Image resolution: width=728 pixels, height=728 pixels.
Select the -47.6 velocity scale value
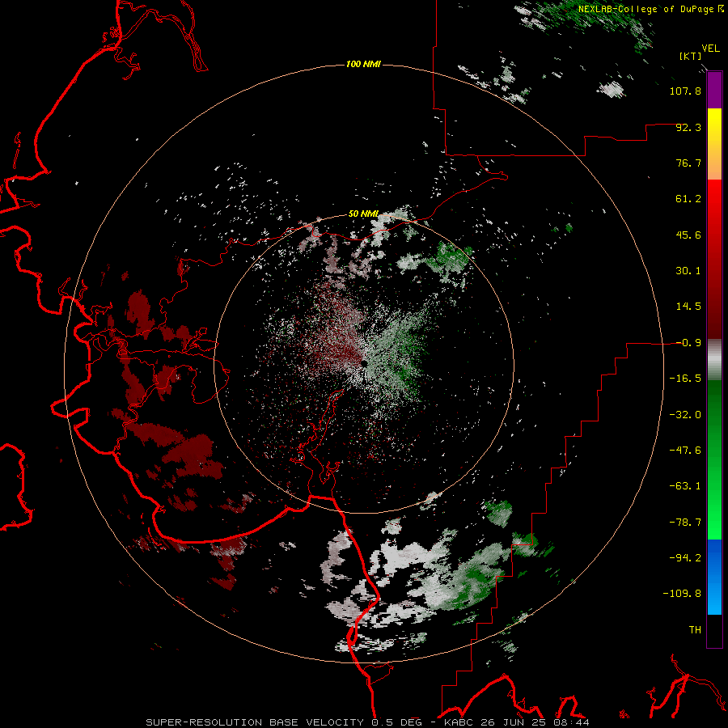(x=685, y=451)
